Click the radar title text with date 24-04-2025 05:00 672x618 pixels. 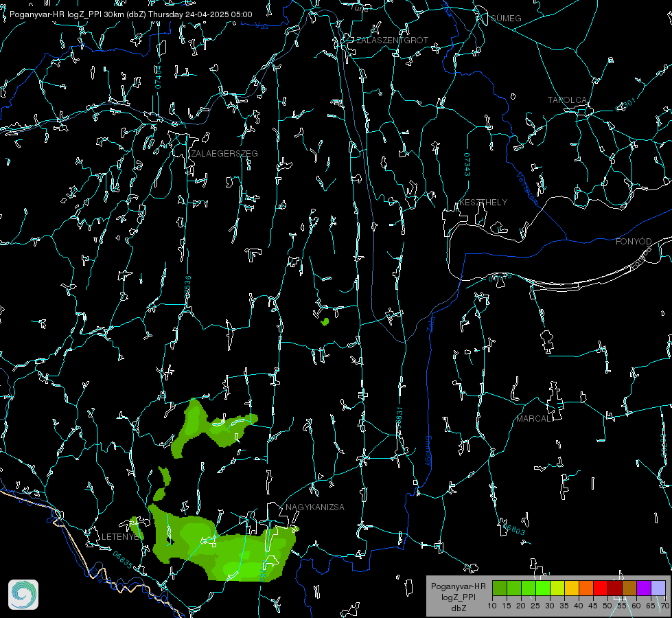130,14
